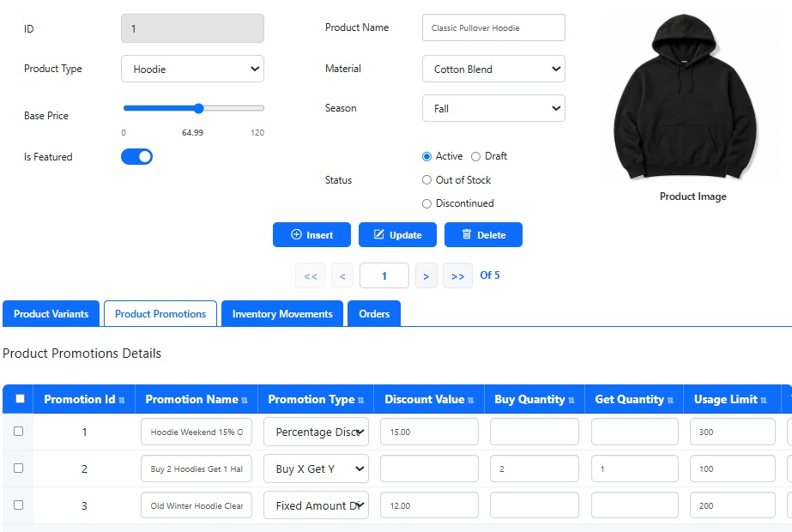Open the Material dropdown showing Cotton Blend
The height and width of the screenshot is (532, 792).
(x=493, y=69)
